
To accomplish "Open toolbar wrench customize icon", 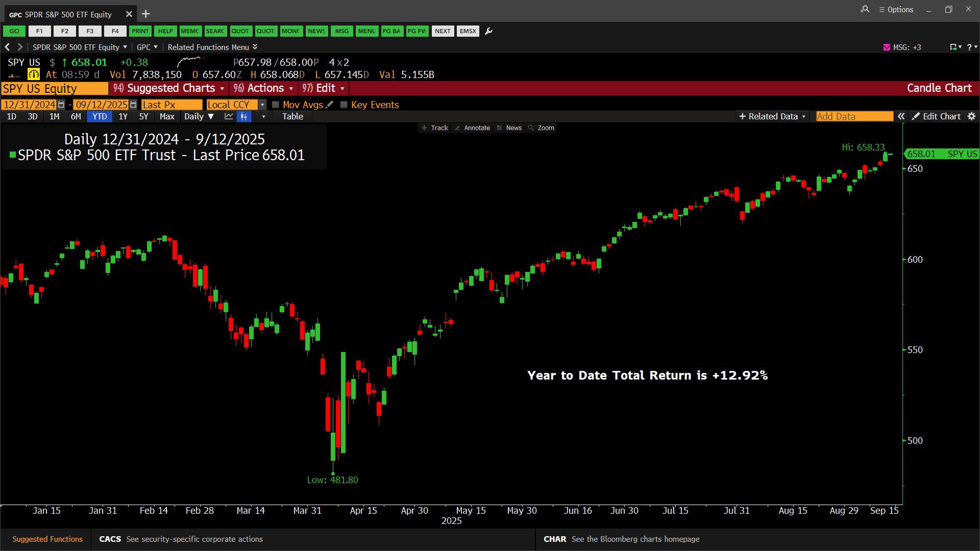I will pos(489,31).
